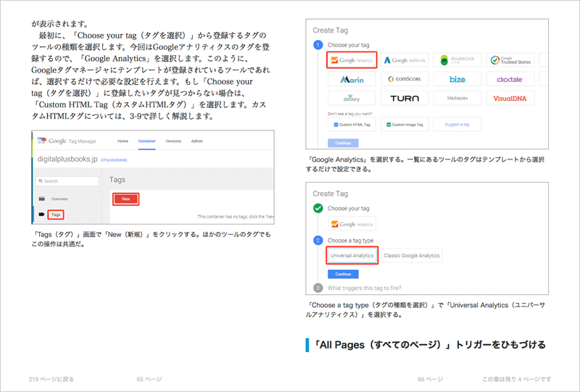Screen dimensions: 580x392
Task: Switch to the Container tab
Action: 147,141
